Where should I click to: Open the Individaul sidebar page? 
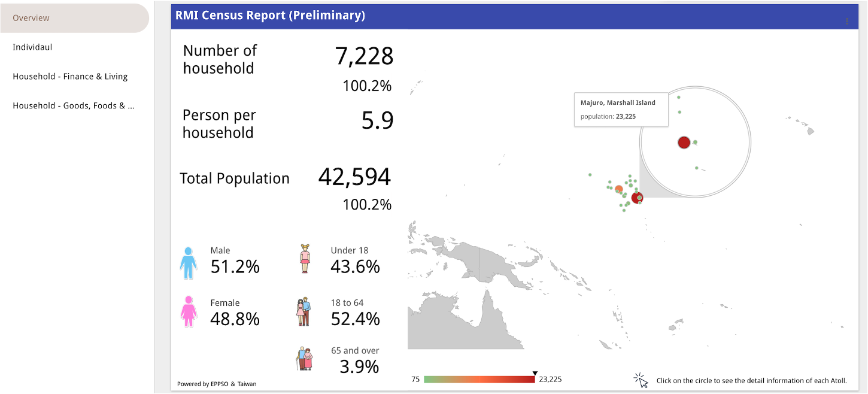coord(32,47)
